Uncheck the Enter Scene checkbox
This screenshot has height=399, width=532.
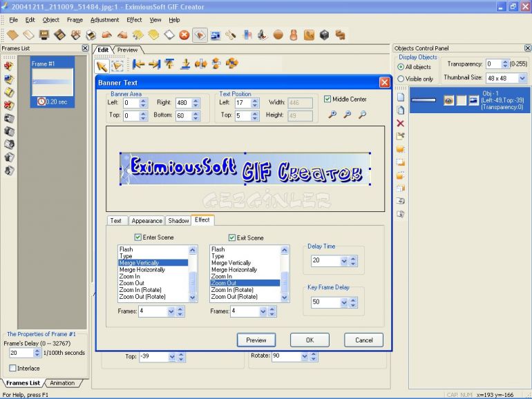coord(137,237)
